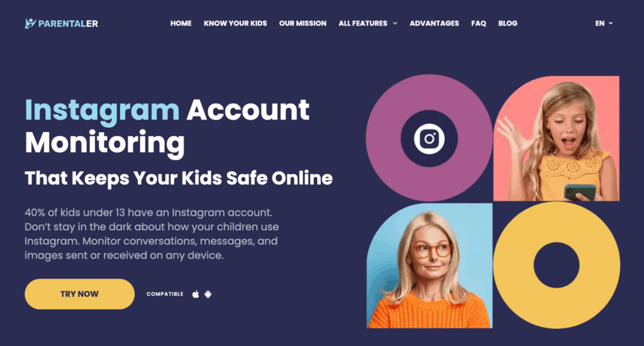Go to Know Your Kids page
644x346 pixels.
click(x=235, y=23)
